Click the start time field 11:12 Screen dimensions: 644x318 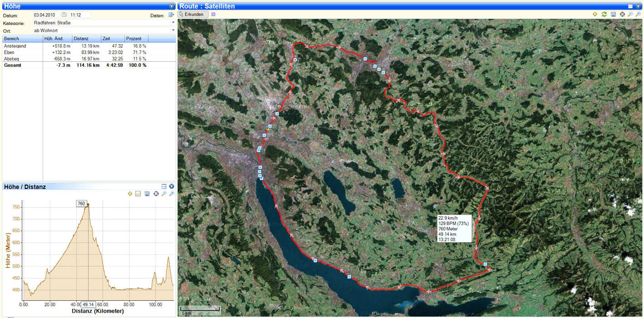pos(80,15)
